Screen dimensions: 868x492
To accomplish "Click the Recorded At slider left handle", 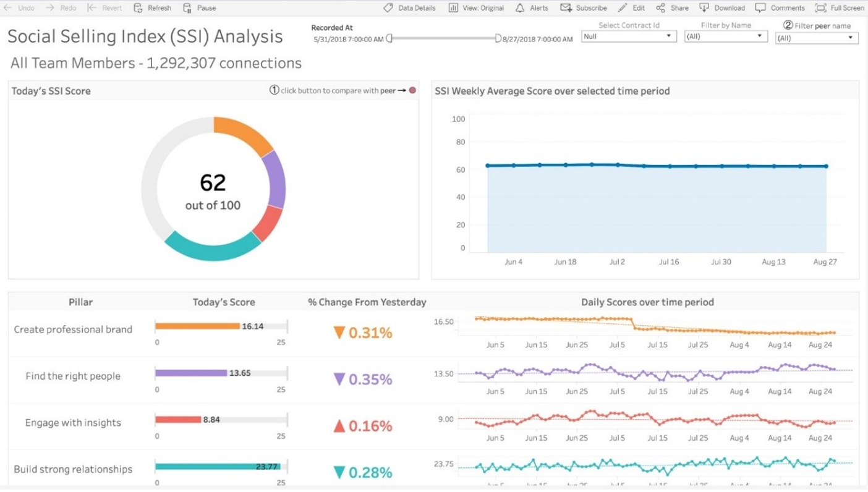I will tap(389, 38).
